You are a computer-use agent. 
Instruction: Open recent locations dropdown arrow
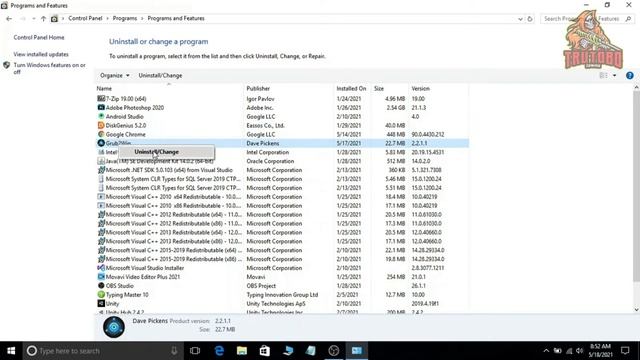(33, 19)
